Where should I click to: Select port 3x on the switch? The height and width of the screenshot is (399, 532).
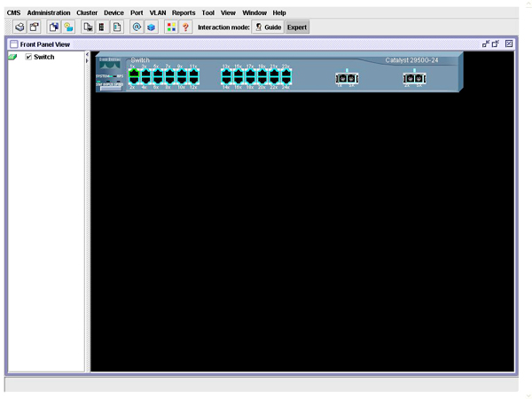(x=146, y=73)
